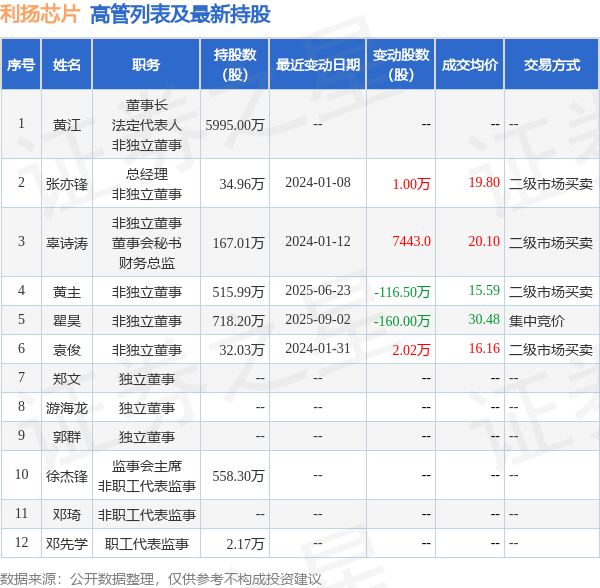Click average price 19.80
The height and width of the screenshot is (588, 600).
pyautogui.click(x=484, y=182)
